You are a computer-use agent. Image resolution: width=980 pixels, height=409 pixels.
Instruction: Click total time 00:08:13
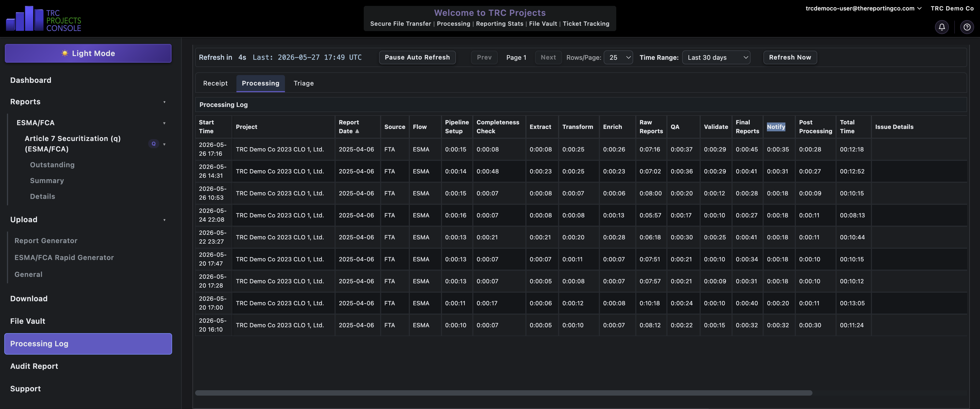pyautogui.click(x=852, y=215)
